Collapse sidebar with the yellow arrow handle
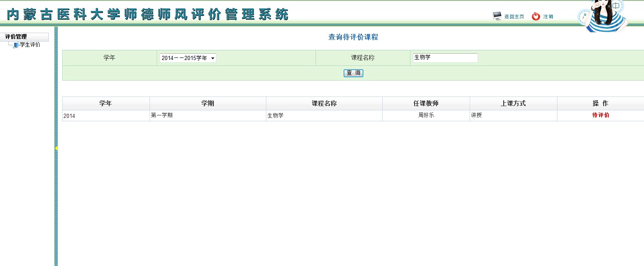This screenshot has width=644, height=266. pyautogui.click(x=56, y=148)
